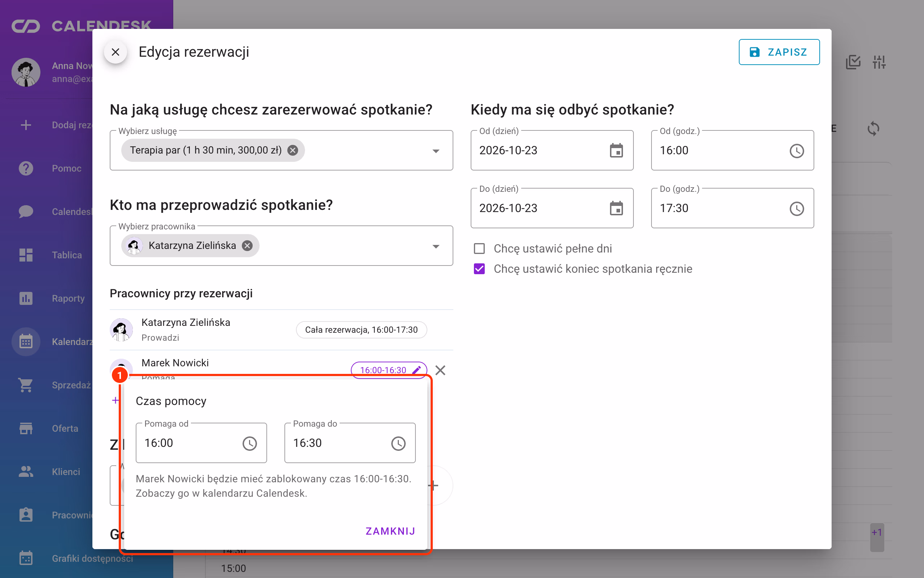Click the ZAPISZ save button
Viewport: 924px width, 578px height.
point(779,52)
